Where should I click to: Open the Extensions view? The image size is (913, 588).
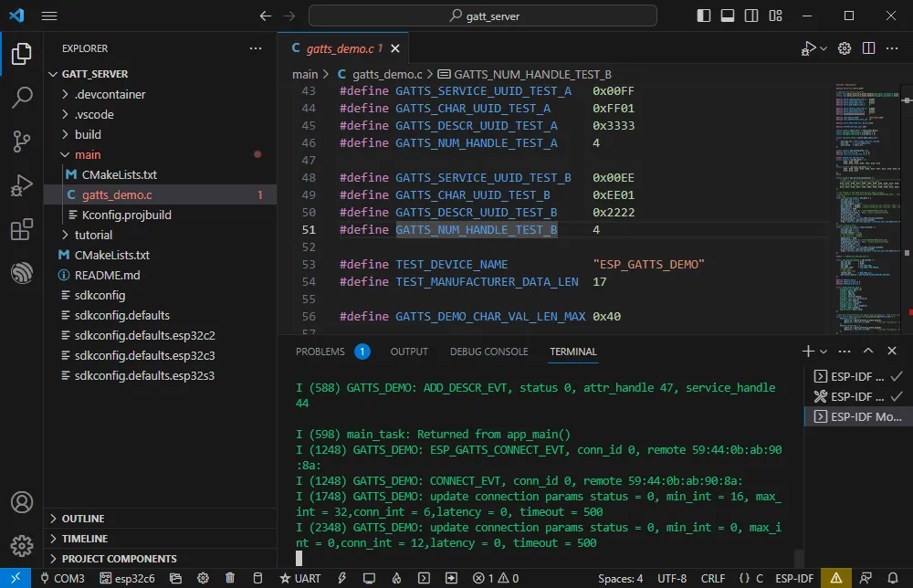[x=20, y=230]
